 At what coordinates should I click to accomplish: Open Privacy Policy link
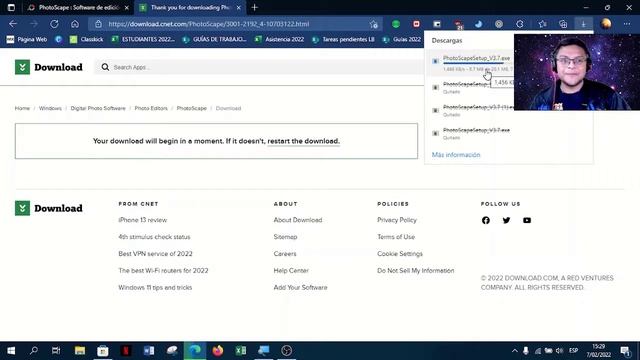(397, 220)
